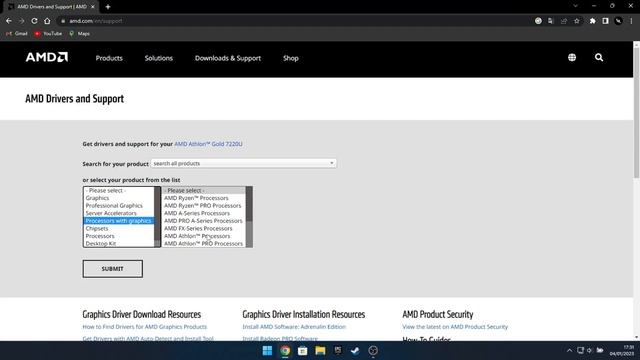
Task: Open the Chrome extensions puzzle icon
Action: tap(592, 21)
